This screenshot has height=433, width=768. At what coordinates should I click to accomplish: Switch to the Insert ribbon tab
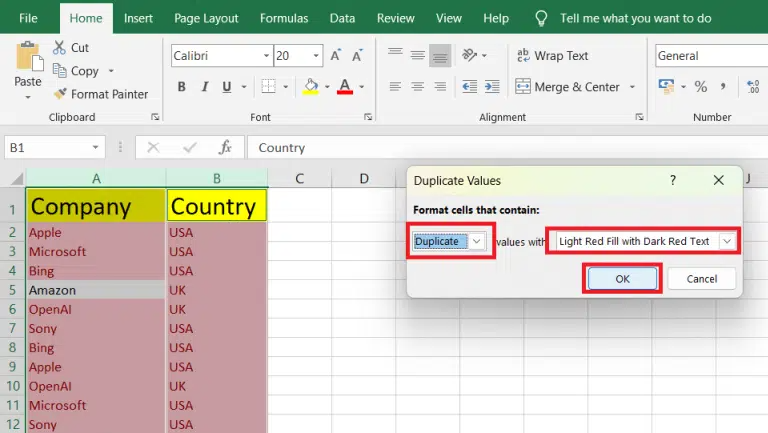[x=139, y=18]
